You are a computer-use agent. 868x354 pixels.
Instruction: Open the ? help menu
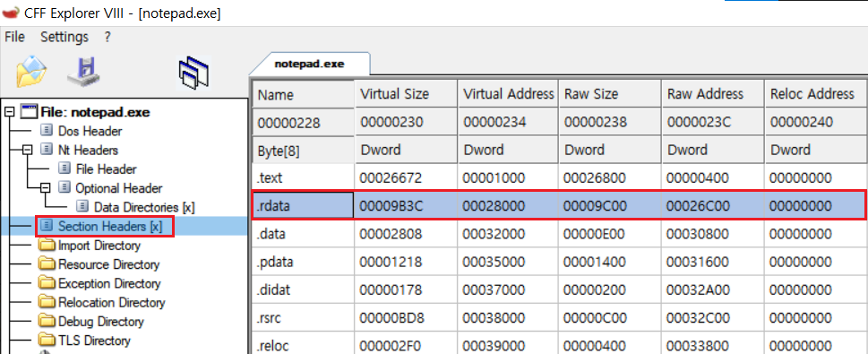click(x=107, y=37)
